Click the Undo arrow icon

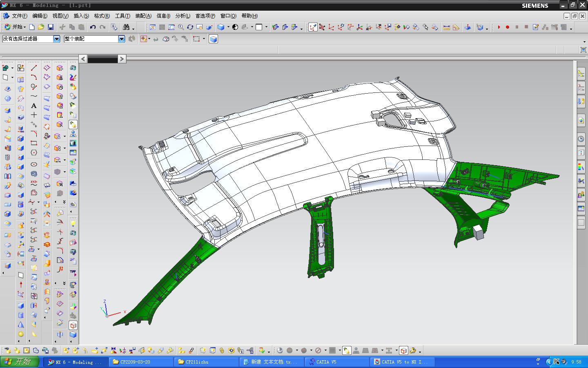coord(93,27)
